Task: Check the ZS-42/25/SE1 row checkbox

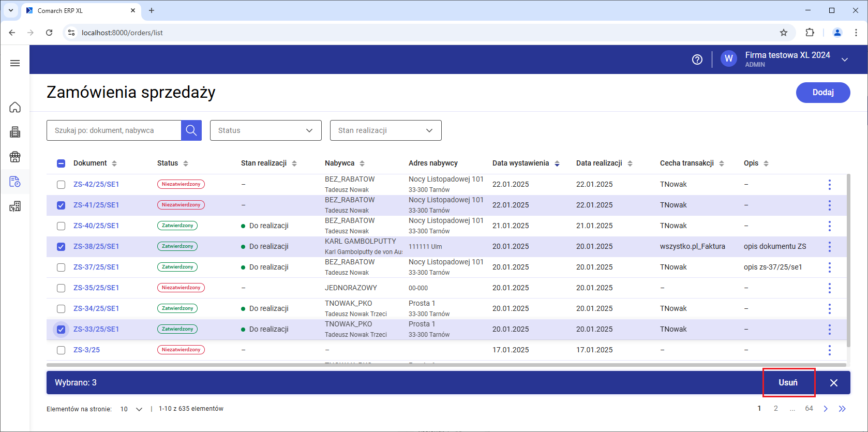Action: click(61, 185)
